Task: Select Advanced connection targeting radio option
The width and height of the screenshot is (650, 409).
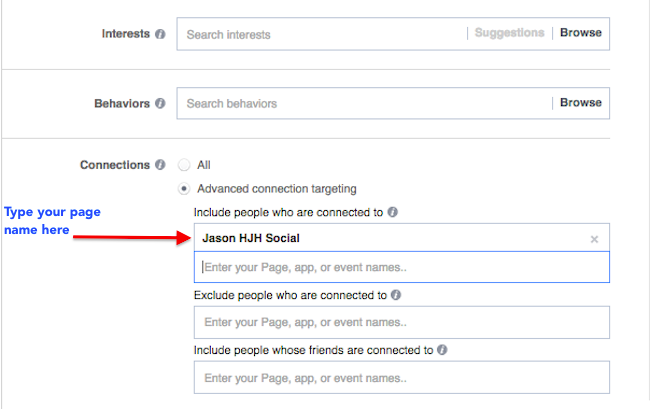Action: tap(183, 188)
